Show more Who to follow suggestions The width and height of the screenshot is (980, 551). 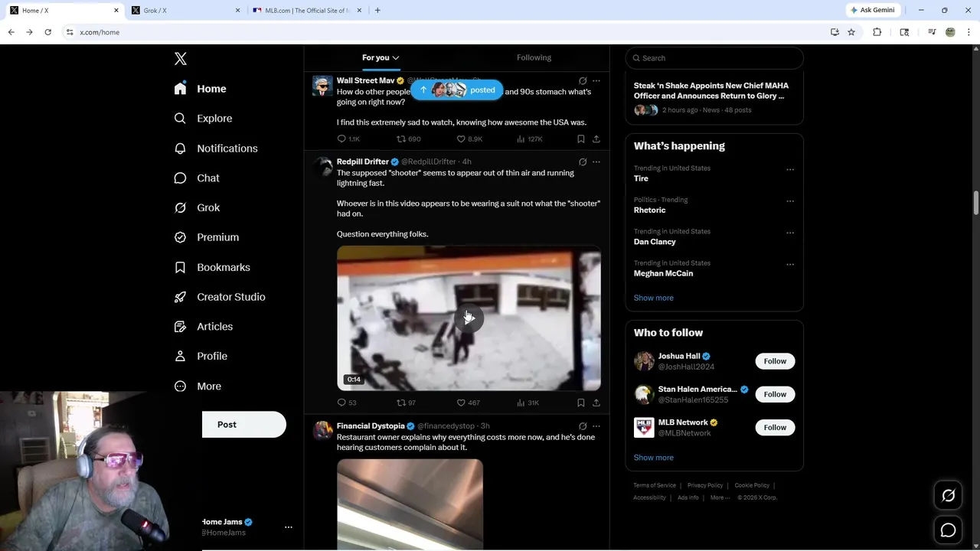[653, 458]
